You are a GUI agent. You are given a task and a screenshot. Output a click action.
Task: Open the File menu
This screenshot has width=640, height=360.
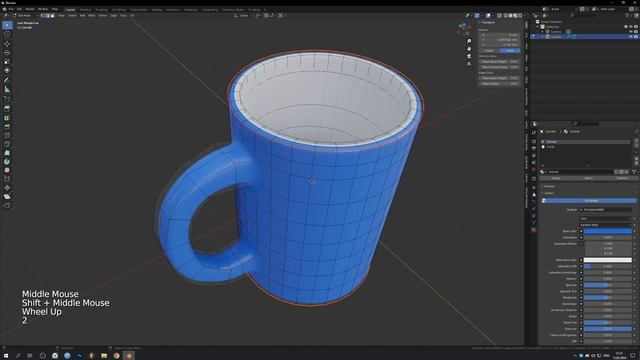[11, 9]
